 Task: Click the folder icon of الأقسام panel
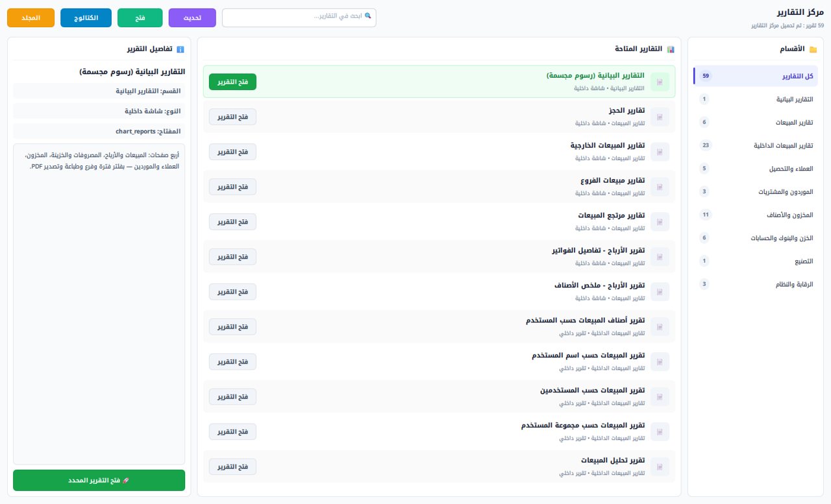pos(813,49)
